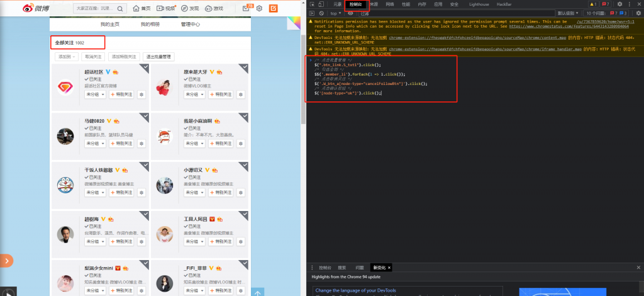Show the console sidebar
The height and width of the screenshot is (296, 644).
[312, 13]
